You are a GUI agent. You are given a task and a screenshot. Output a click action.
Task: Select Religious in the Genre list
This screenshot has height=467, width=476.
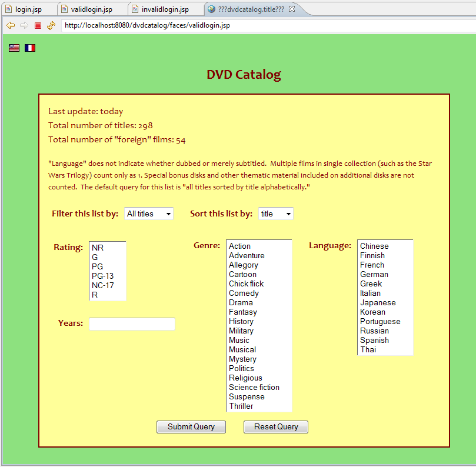259,378
